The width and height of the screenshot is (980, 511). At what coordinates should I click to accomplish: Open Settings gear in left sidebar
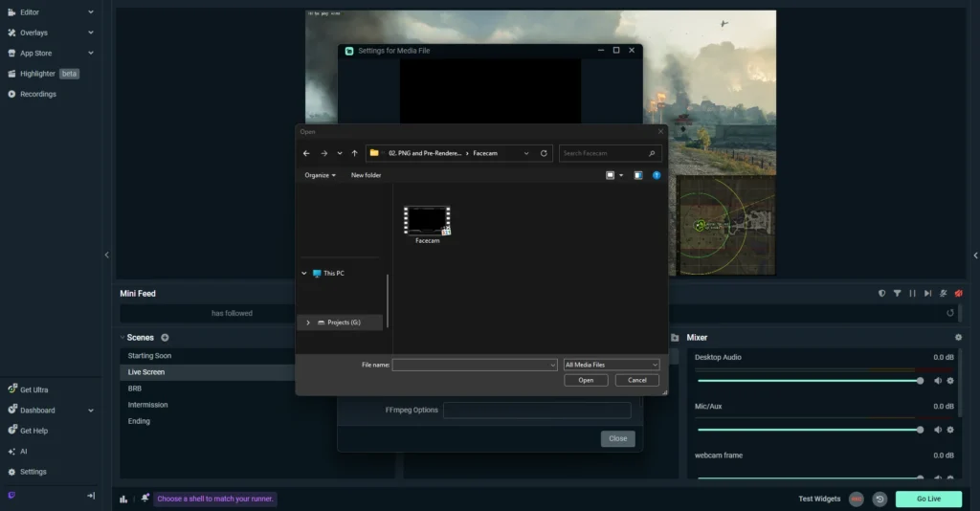tap(11, 472)
